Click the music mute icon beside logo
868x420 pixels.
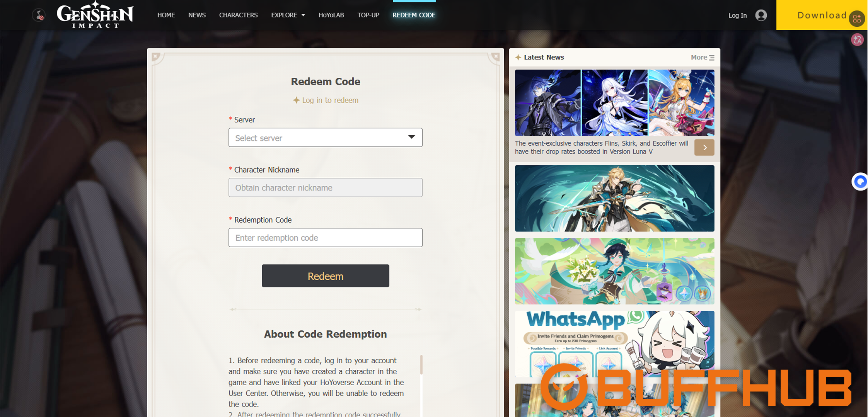[39, 15]
